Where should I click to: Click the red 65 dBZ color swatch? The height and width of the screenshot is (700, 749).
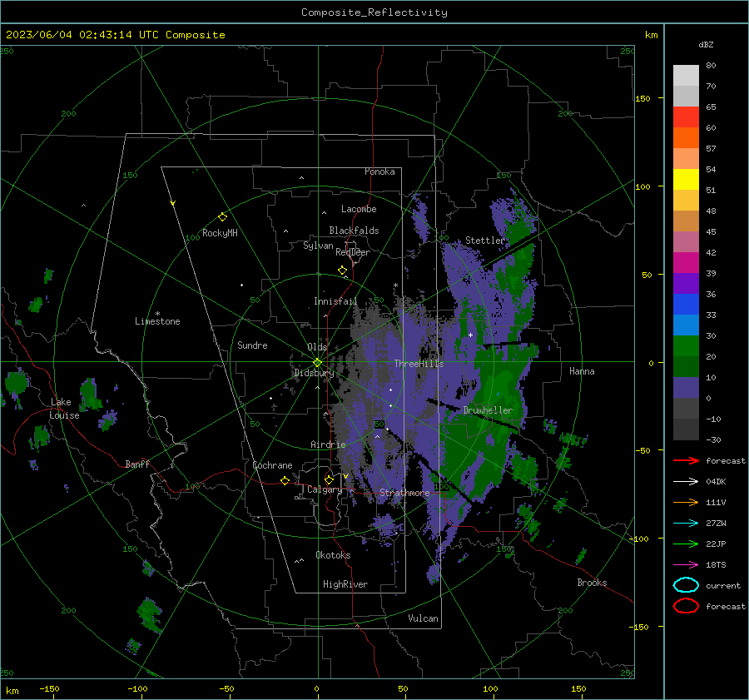[686, 117]
